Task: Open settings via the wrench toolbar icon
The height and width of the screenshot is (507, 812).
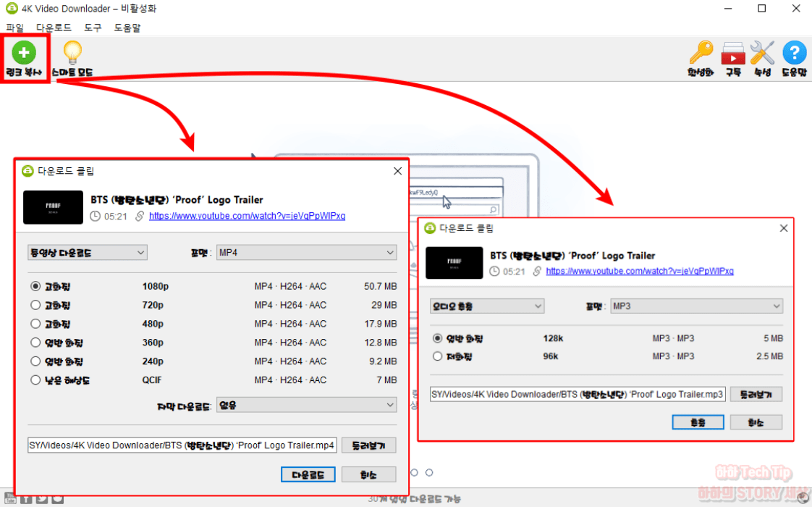Action: pos(762,53)
